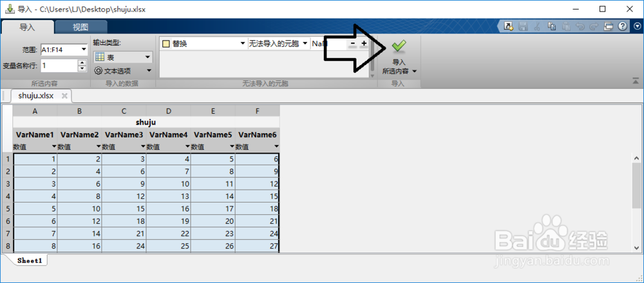Viewport: 644px width, 283px height.
Task: Click the VarName1 variable name cell
Action: tap(35, 135)
